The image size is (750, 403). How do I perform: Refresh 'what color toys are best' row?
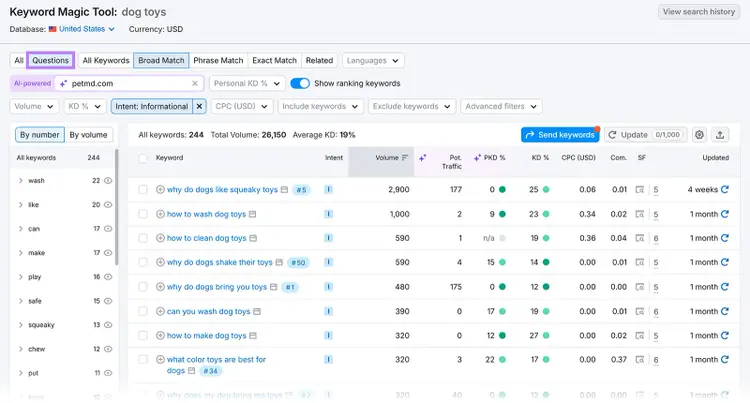(725, 359)
